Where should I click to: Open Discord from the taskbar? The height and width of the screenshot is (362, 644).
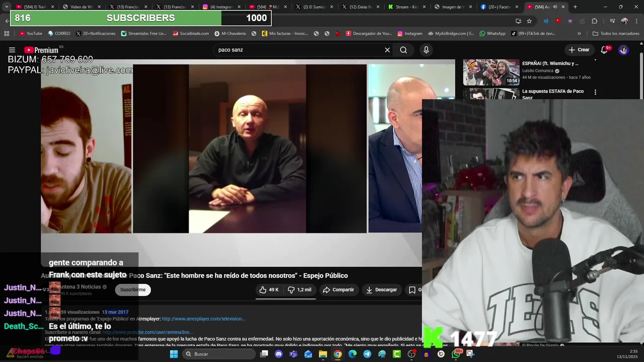[279, 354]
